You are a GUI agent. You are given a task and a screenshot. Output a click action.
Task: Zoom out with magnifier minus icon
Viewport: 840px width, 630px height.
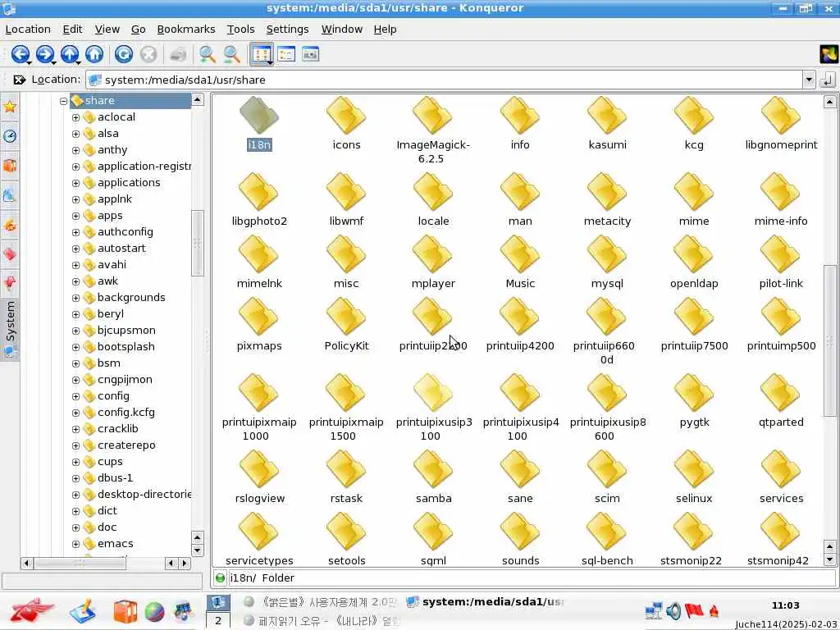pos(231,54)
